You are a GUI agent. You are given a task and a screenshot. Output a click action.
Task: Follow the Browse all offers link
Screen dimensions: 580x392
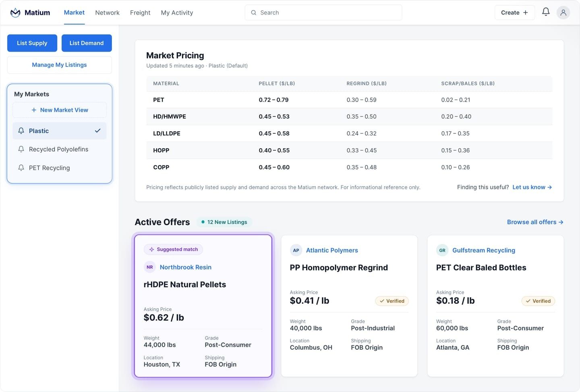(x=535, y=222)
